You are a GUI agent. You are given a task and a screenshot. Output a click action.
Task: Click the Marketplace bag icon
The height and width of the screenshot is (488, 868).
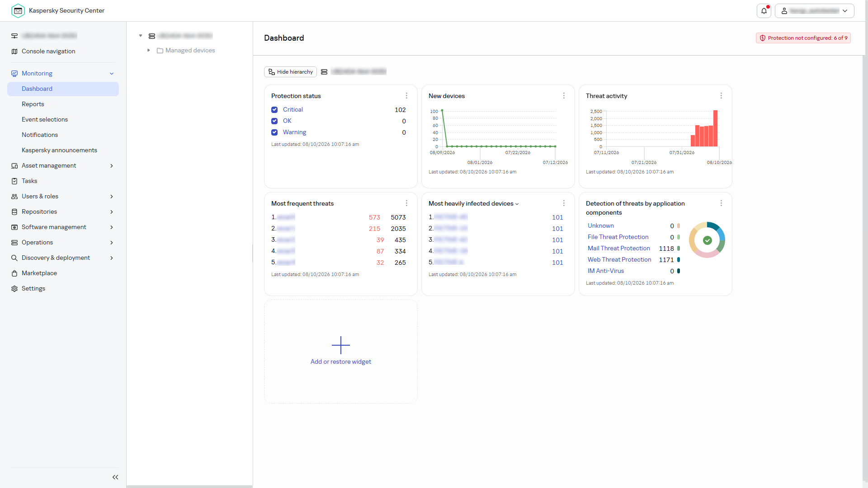tap(14, 273)
